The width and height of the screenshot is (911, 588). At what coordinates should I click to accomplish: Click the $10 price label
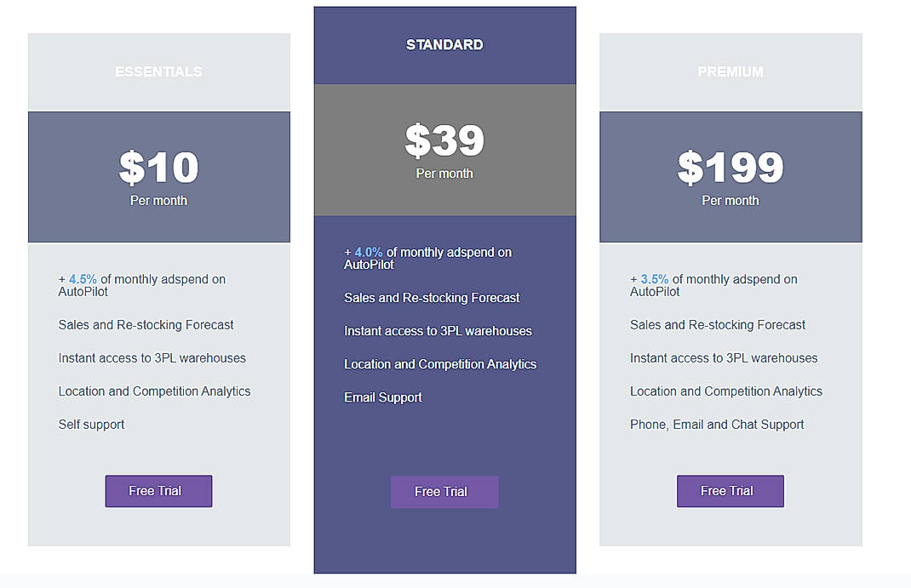[158, 168]
